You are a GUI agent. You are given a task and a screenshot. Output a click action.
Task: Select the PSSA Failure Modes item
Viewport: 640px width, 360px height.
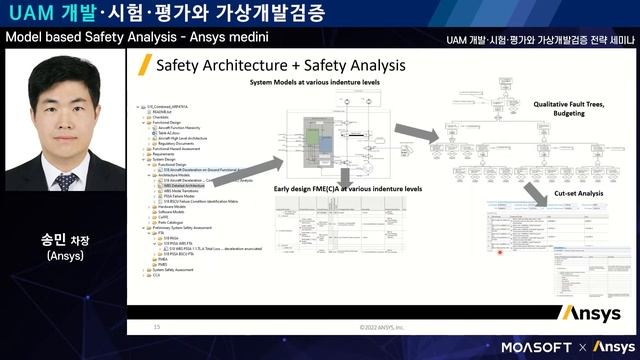[x=179, y=196]
